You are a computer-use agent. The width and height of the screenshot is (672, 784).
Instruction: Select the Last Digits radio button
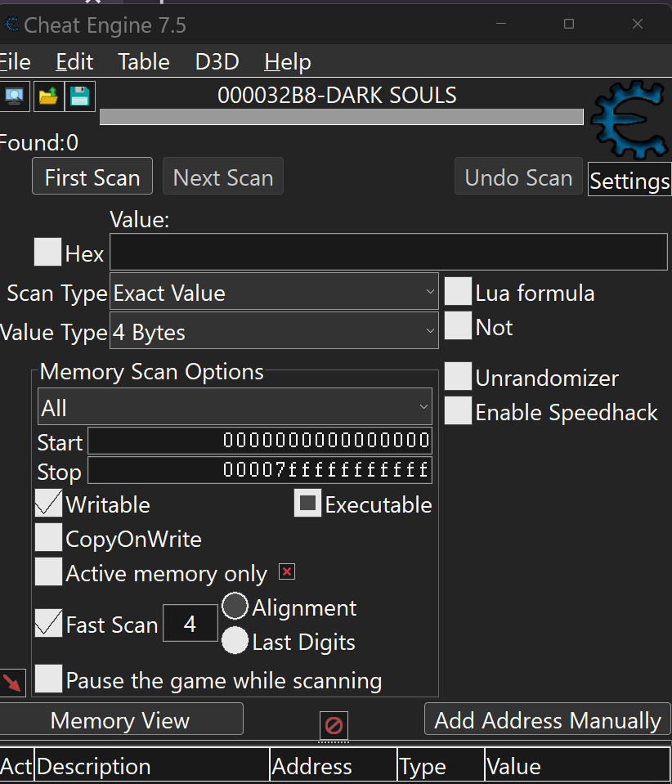tap(234, 641)
